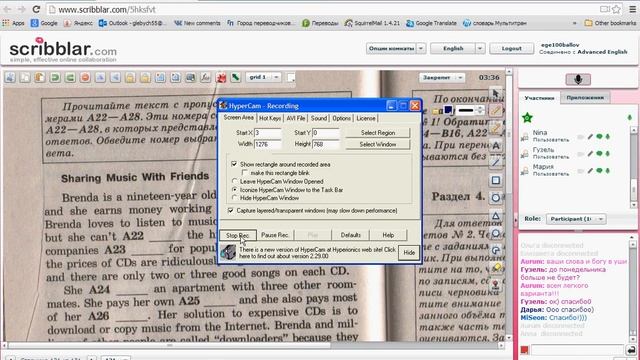Open the line thickness stepper
The image size is (640, 360).
(x=480, y=110)
